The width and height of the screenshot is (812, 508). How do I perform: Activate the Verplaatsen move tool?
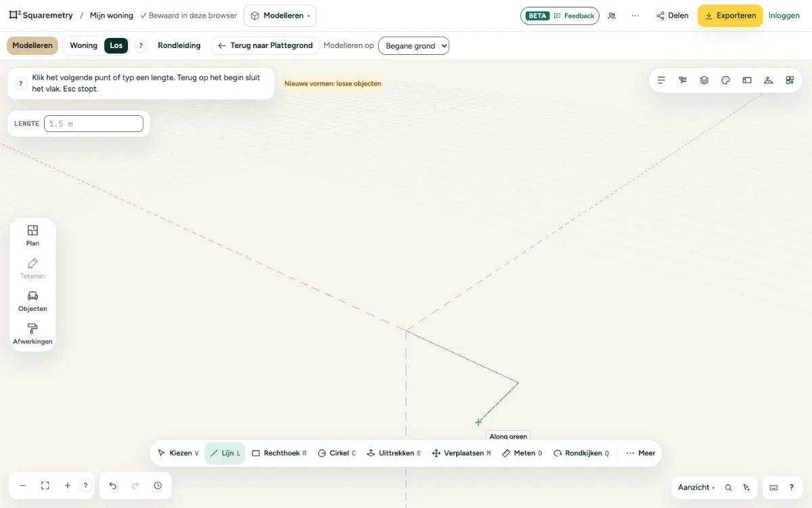click(461, 453)
